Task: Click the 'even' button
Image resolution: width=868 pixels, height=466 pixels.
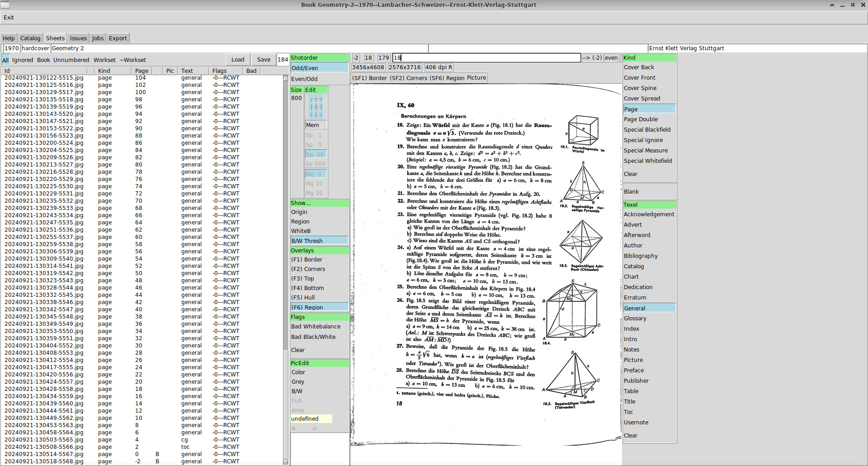Action: (611, 58)
